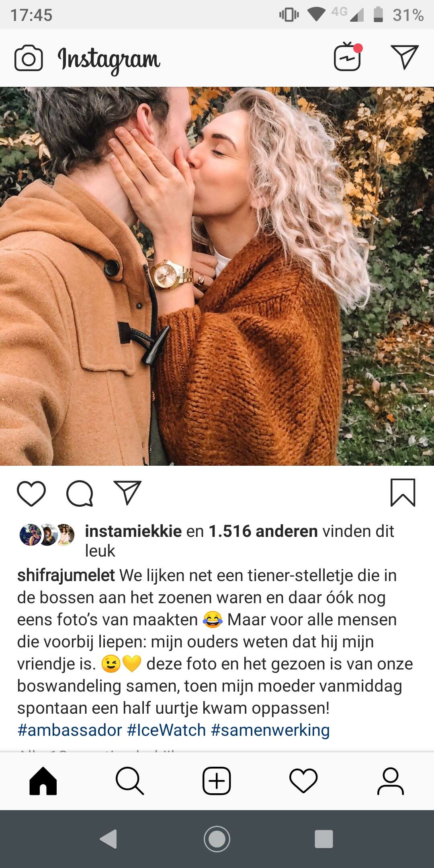Open the camera icon beside the Instagram logo
Screen dimensions: 434x868
point(29,58)
